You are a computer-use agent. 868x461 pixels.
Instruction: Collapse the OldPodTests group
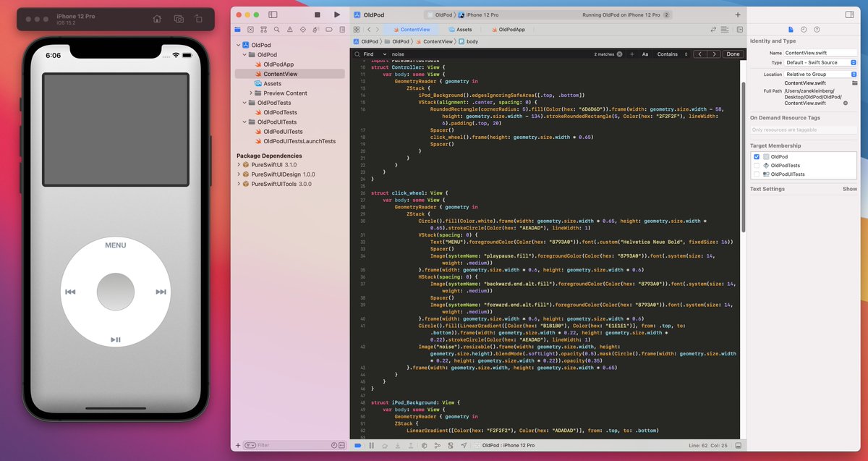point(244,103)
